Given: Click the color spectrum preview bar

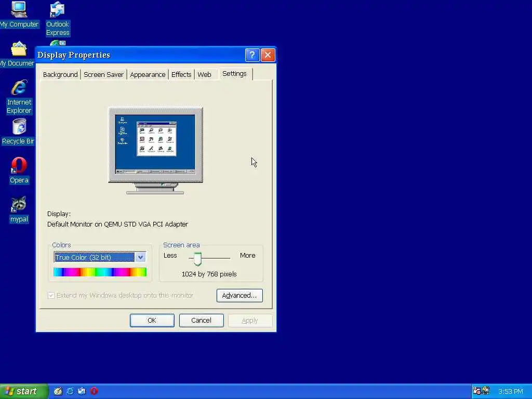Looking at the screenshot, I should point(100,272).
